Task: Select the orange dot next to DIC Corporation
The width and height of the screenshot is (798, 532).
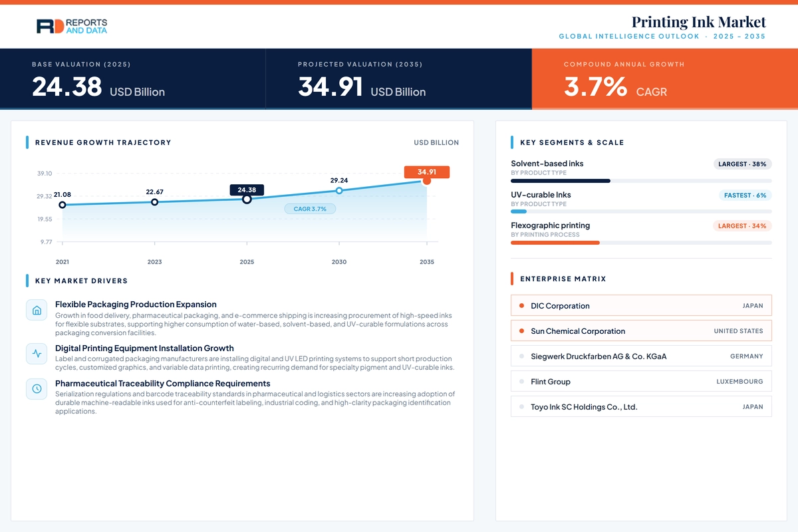Action: (x=521, y=306)
